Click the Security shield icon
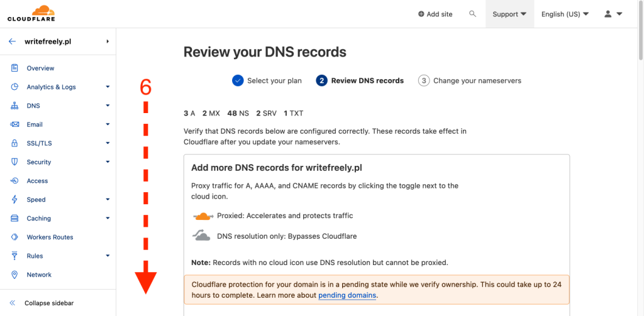The image size is (644, 316). point(14,162)
